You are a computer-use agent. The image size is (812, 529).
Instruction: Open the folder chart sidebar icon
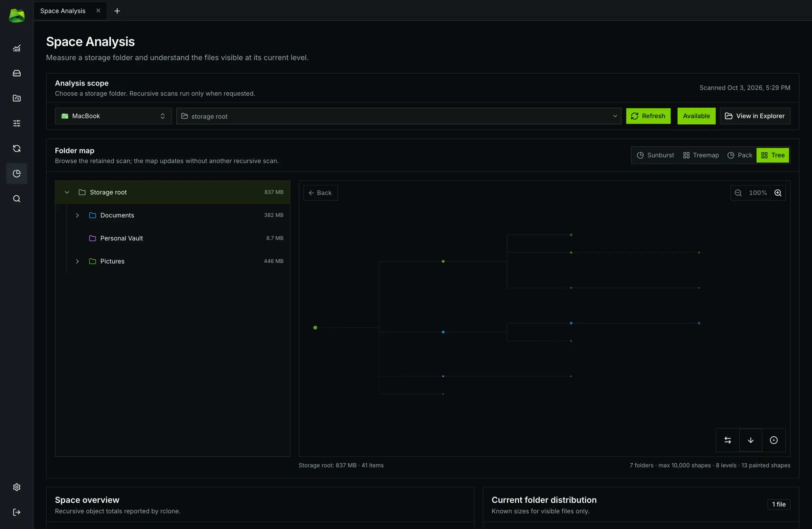click(16, 98)
